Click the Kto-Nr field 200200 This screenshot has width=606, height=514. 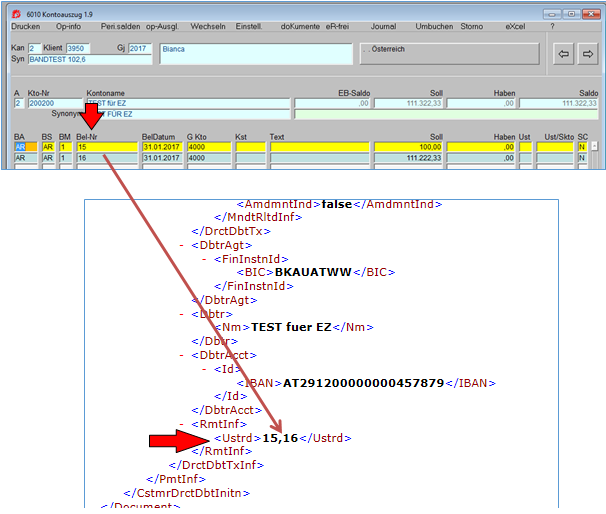coord(55,103)
